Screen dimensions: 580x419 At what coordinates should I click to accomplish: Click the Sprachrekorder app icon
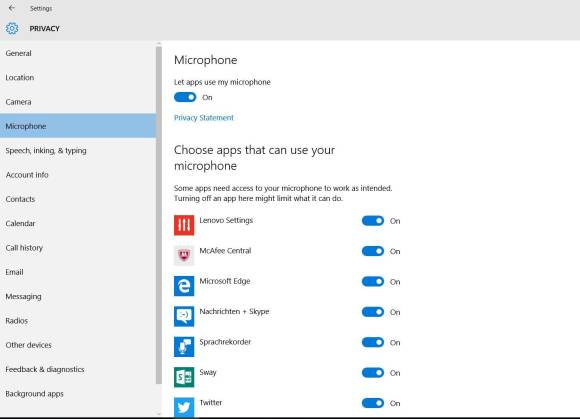(x=184, y=347)
